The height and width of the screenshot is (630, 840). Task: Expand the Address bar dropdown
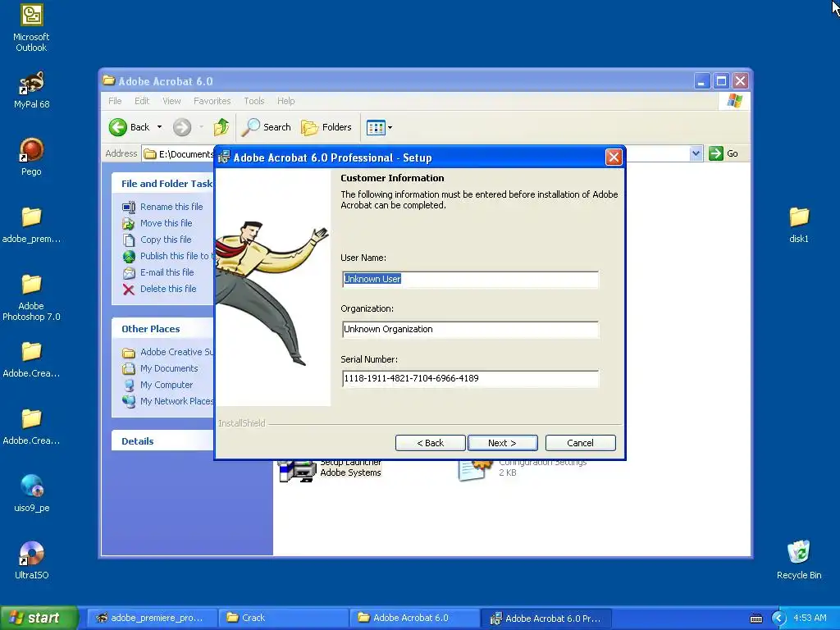696,153
